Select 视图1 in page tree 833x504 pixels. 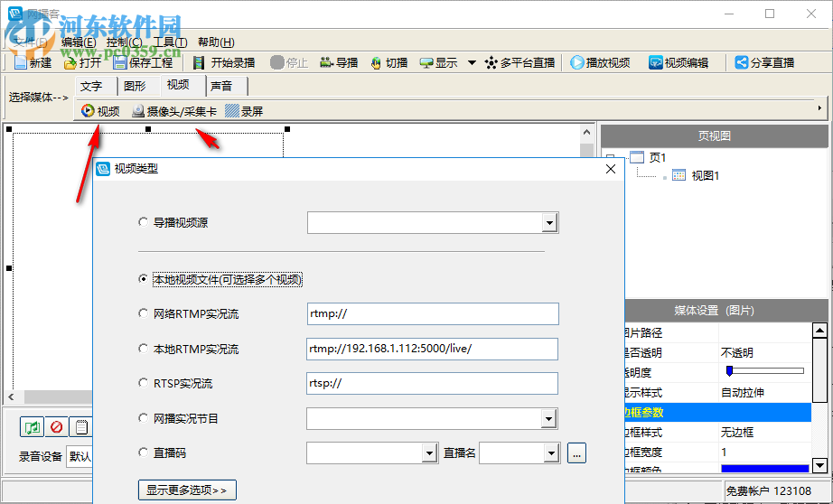[705, 175]
